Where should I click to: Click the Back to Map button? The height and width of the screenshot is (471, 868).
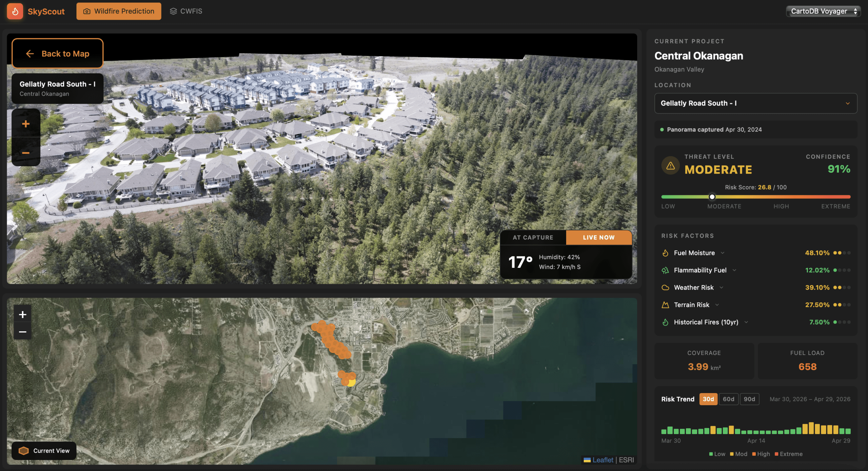coord(58,54)
